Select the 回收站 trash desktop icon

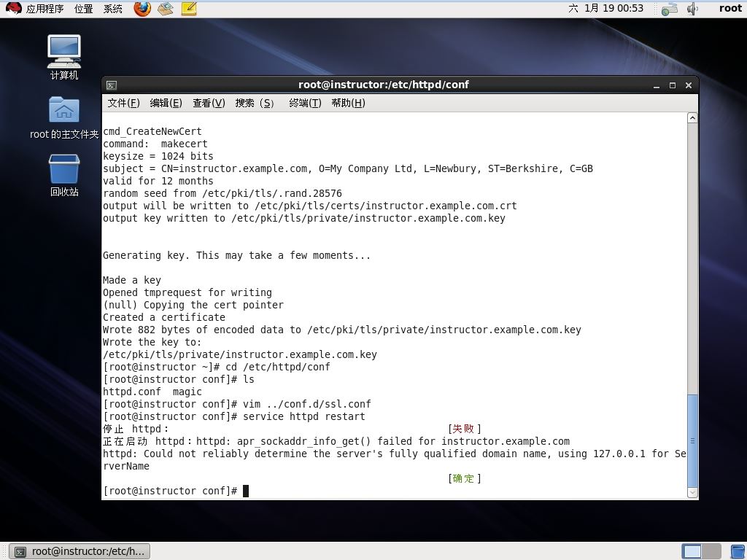click(x=64, y=175)
